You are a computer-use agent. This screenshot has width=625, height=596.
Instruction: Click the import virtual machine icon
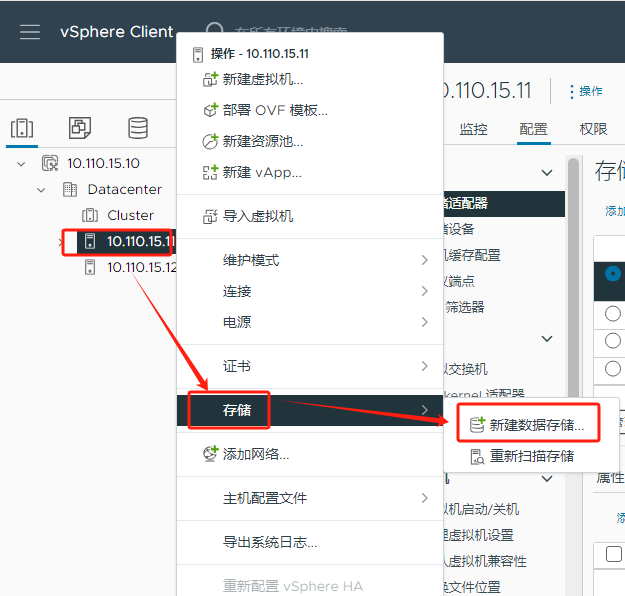pos(210,216)
